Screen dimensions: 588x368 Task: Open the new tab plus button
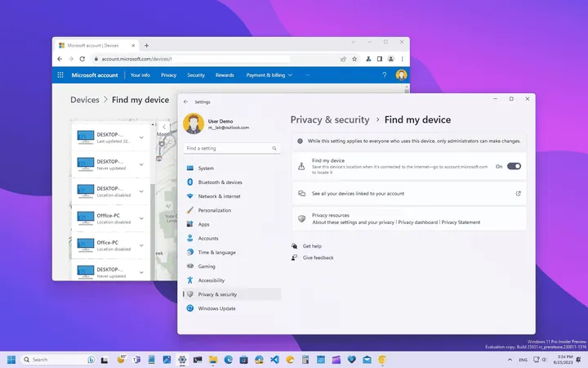(147, 45)
